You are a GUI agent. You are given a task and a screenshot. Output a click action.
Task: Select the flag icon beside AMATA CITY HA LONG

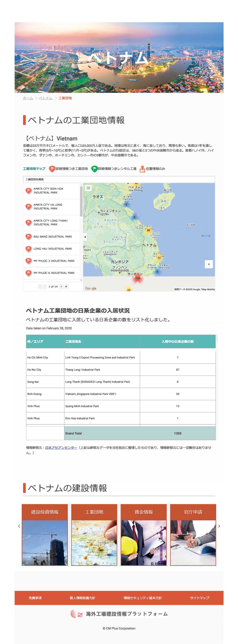click(29, 207)
